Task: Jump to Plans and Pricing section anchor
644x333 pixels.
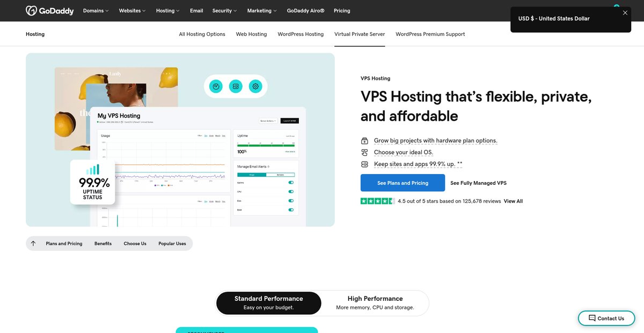Action: 64,244
